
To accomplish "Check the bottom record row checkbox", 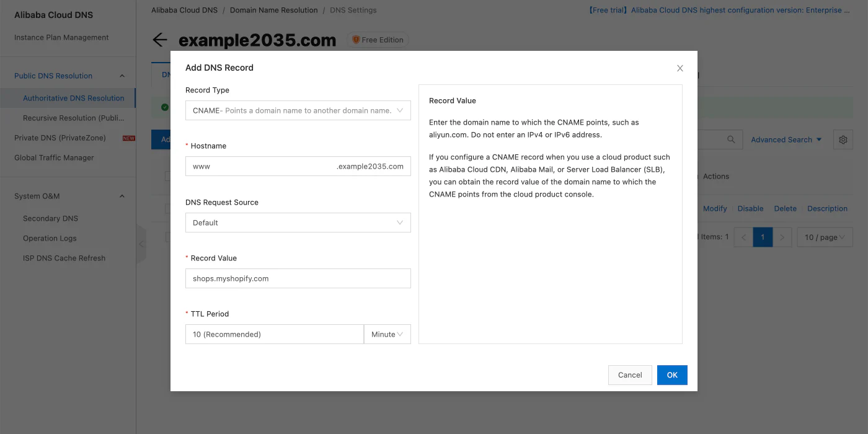I will click(167, 236).
